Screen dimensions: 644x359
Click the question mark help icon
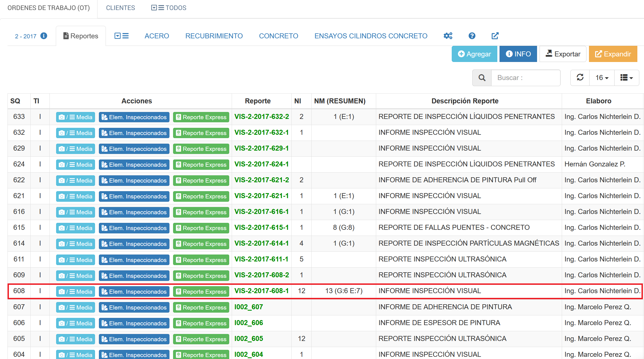pos(472,36)
